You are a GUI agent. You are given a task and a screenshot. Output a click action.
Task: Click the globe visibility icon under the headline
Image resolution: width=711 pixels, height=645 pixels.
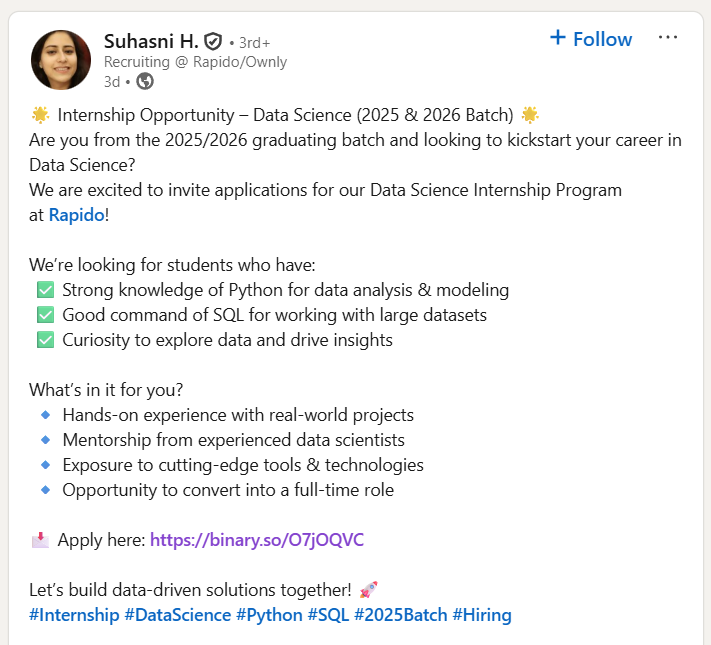(145, 81)
